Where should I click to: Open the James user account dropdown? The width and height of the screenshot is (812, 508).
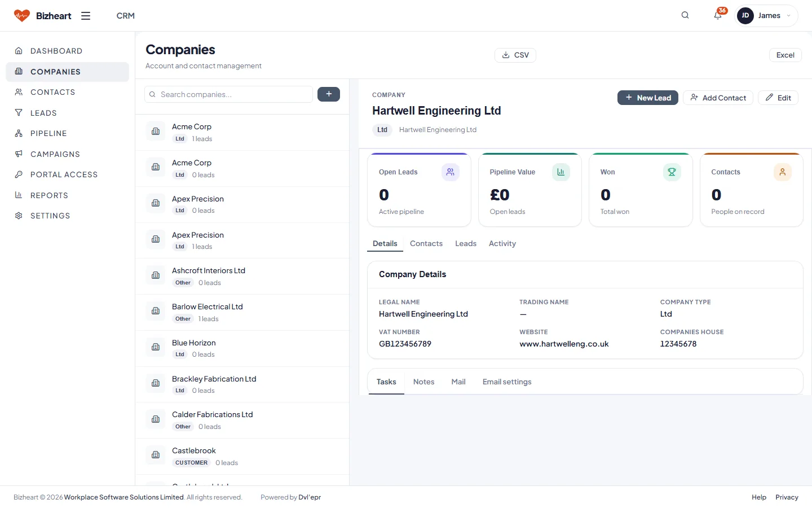[767, 16]
